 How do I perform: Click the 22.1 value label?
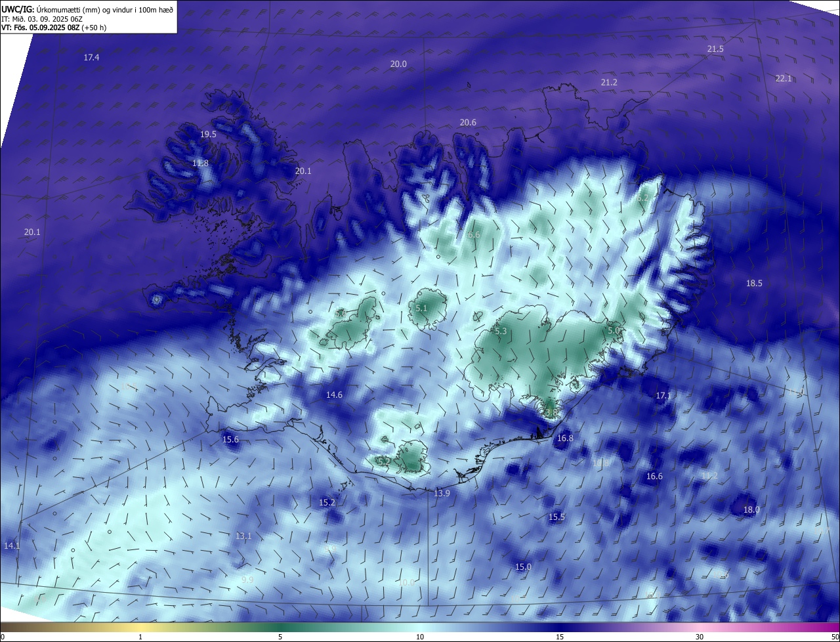[784, 79]
